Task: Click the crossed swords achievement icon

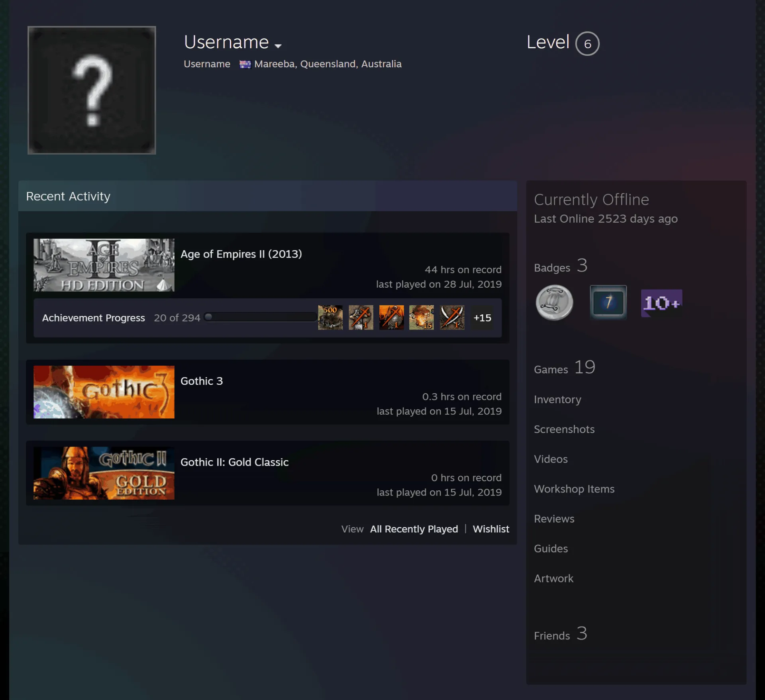Action: tap(452, 318)
